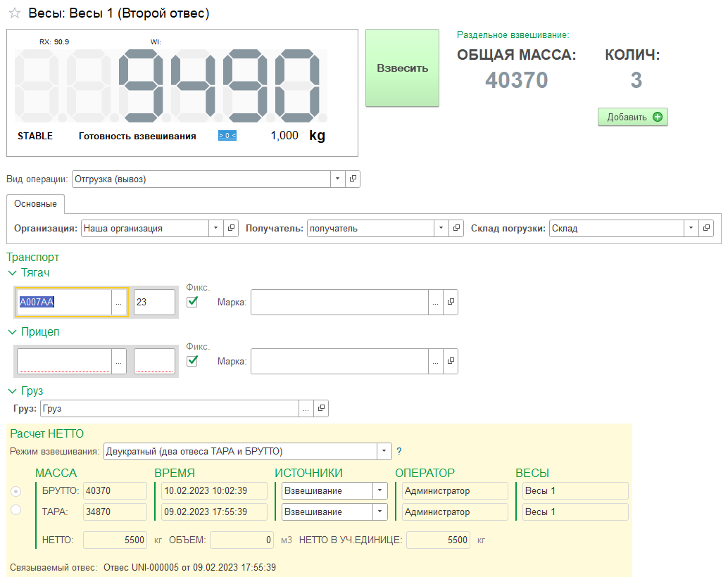Expand Вид операции dropdown list
The height and width of the screenshot is (584, 728).
(x=337, y=179)
